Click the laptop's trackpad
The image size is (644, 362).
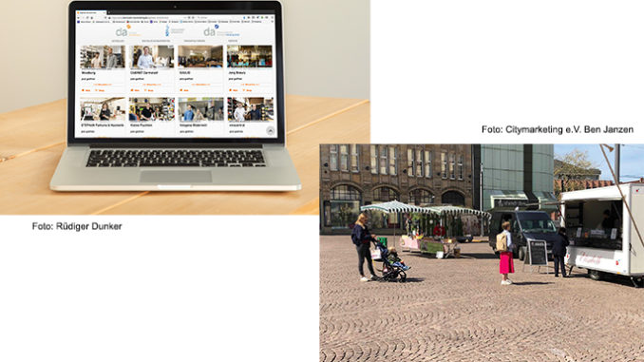[x=176, y=177]
